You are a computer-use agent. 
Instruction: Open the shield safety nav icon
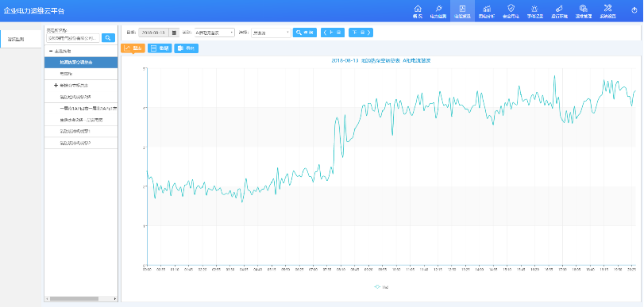click(x=511, y=11)
